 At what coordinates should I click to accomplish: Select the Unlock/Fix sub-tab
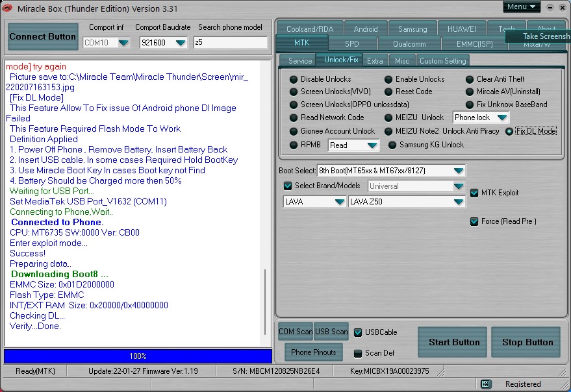click(341, 60)
